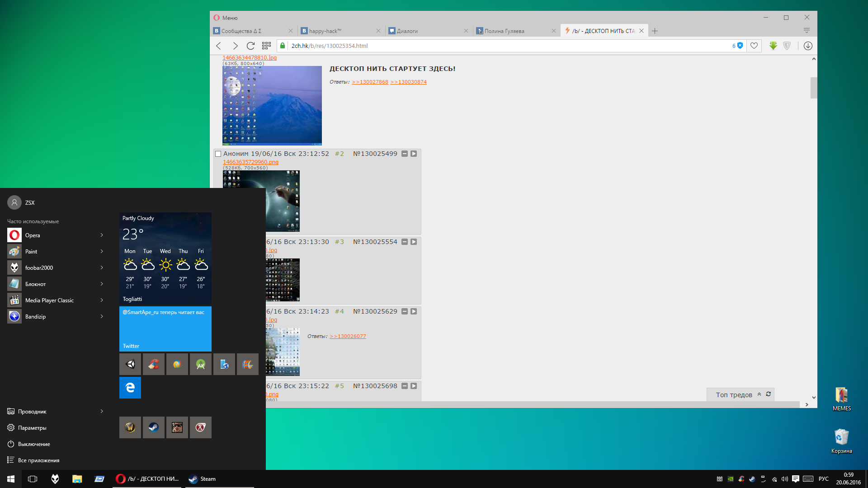Open the blue mountain desktop thumbnail
The height and width of the screenshot is (488, 868).
(x=272, y=105)
